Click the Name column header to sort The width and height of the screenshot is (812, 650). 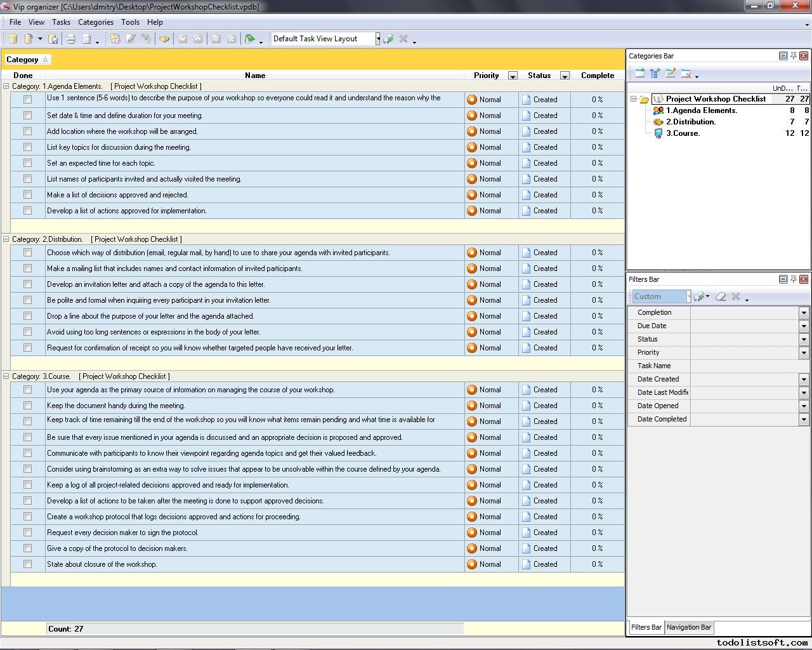[x=254, y=76]
